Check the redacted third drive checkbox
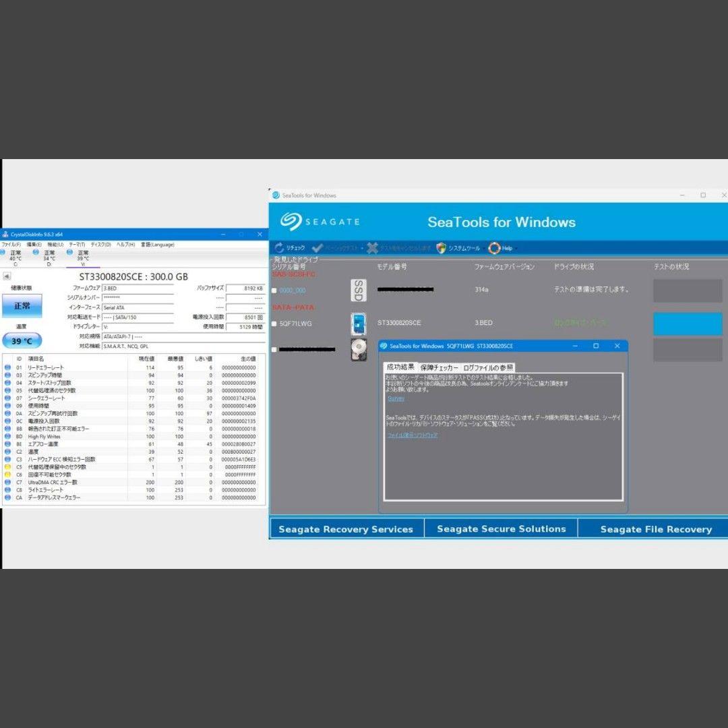 pyautogui.click(x=274, y=349)
